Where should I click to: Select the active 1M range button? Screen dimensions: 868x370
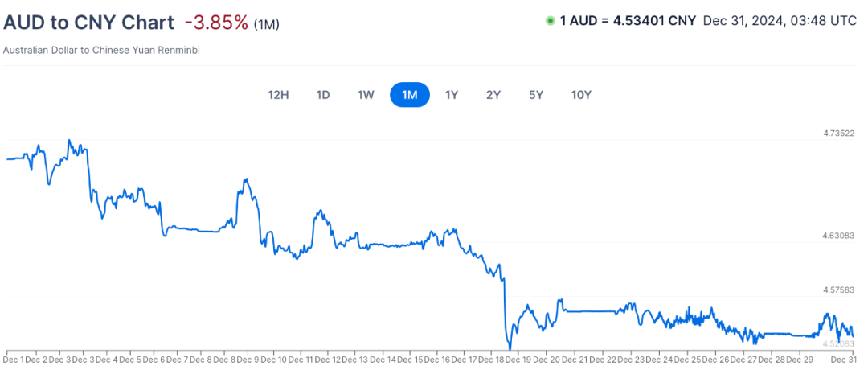pyautogui.click(x=410, y=95)
